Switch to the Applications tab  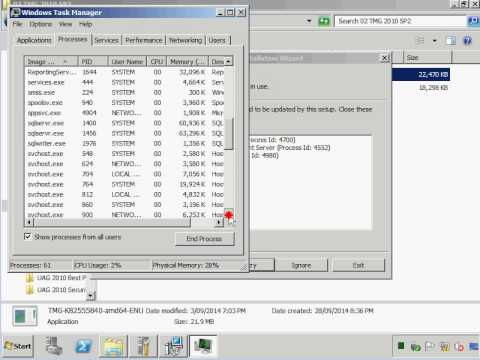coord(34,40)
